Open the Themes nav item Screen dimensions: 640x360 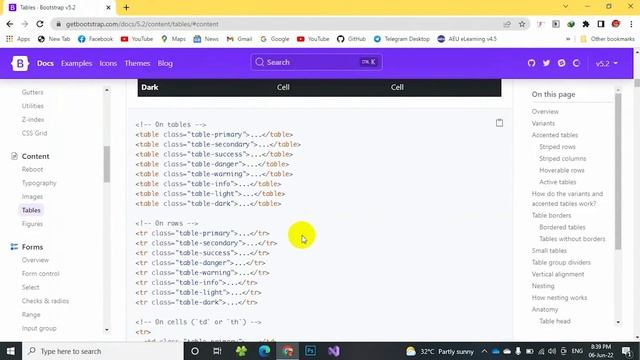pyautogui.click(x=137, y=63)
